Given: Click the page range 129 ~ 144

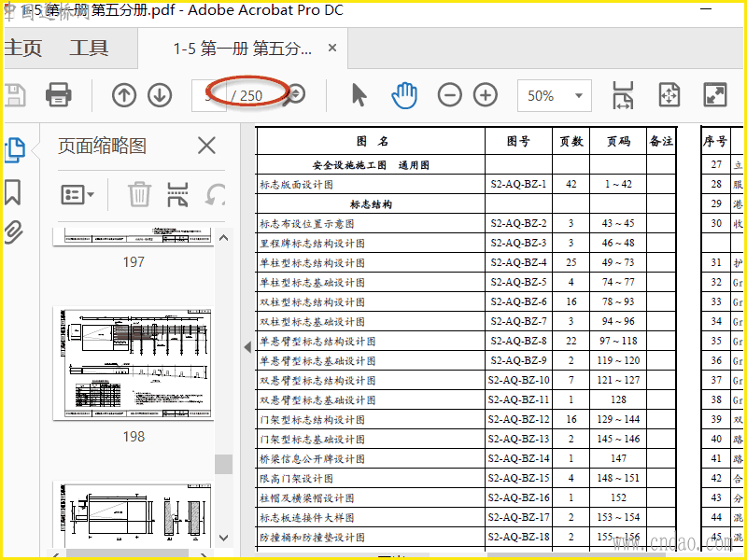Looking at the screenshot, I should pos(618,419).
